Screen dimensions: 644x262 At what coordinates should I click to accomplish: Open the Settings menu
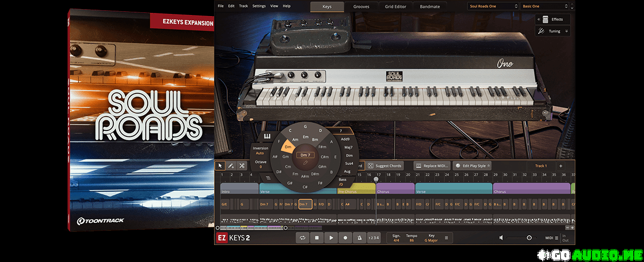tap(259, 6)
